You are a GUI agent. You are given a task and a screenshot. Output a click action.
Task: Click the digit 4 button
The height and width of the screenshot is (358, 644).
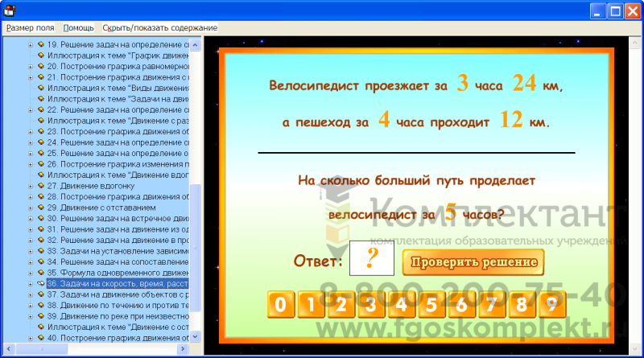coord(401,305)
